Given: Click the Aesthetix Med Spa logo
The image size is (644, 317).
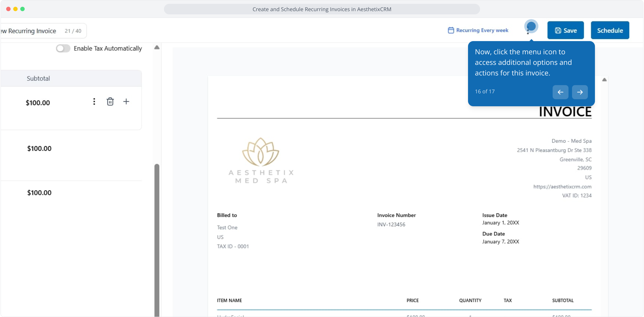Looking at the screenshot, I should click(261, 160).
